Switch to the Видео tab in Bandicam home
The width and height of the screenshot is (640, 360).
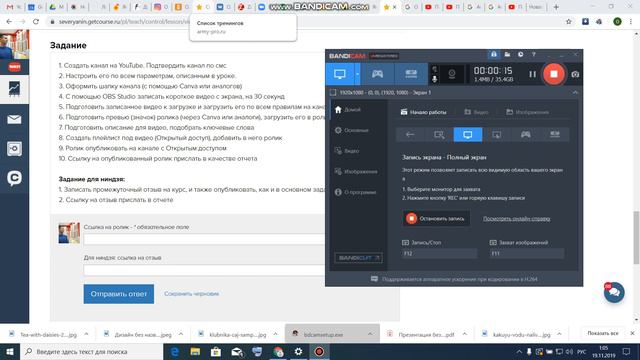point(476,112)
